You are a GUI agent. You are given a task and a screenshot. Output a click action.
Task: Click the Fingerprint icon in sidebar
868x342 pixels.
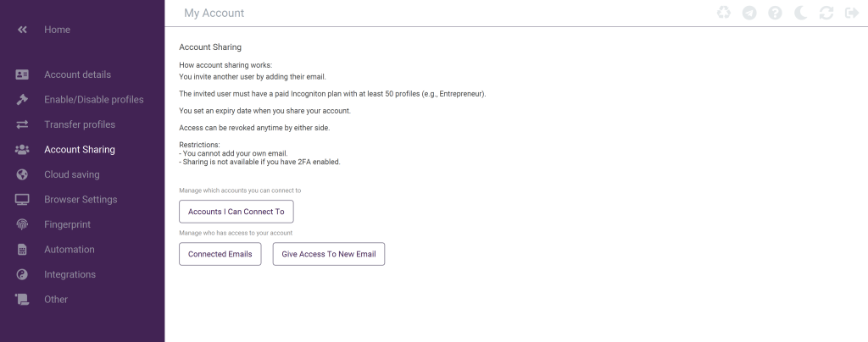pyautogui.click(x=23, y=224)
